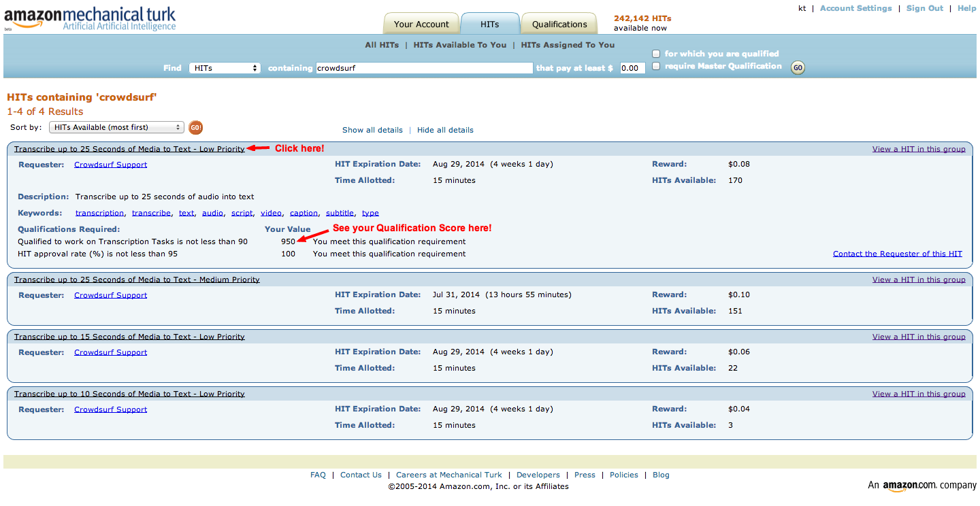The height and width of the screenshot is (506, 980).
Task: View a HIT in the Medium Priority group
Action: tap(919, 280)
